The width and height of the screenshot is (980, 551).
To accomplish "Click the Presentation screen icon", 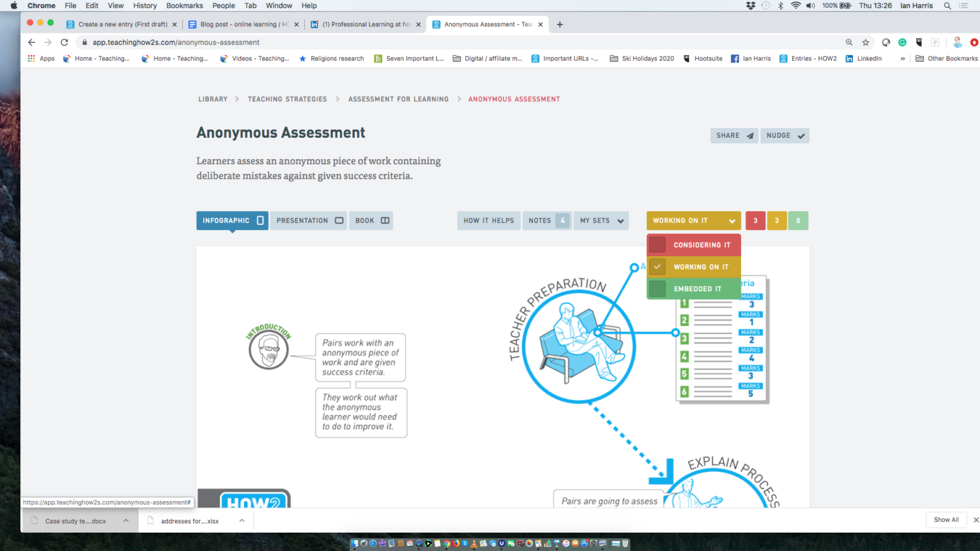I will pyautogui.click(x=339, y=221).
